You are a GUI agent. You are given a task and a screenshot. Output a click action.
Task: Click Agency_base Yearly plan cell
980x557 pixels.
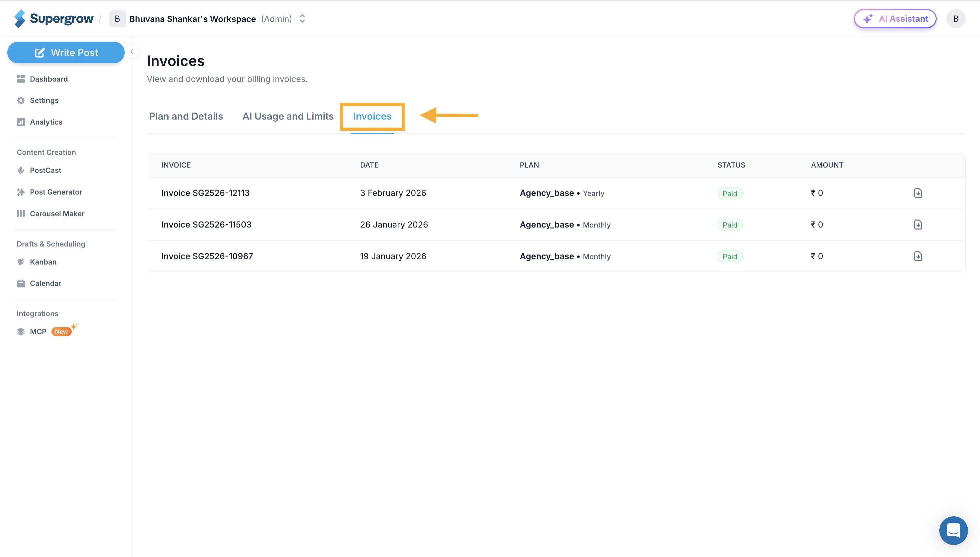[562, 193]
